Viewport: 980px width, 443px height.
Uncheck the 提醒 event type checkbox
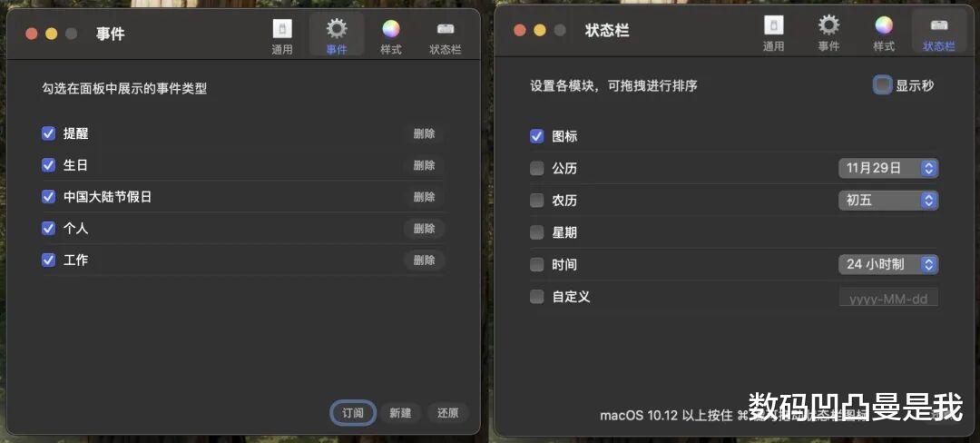[49, 133]
